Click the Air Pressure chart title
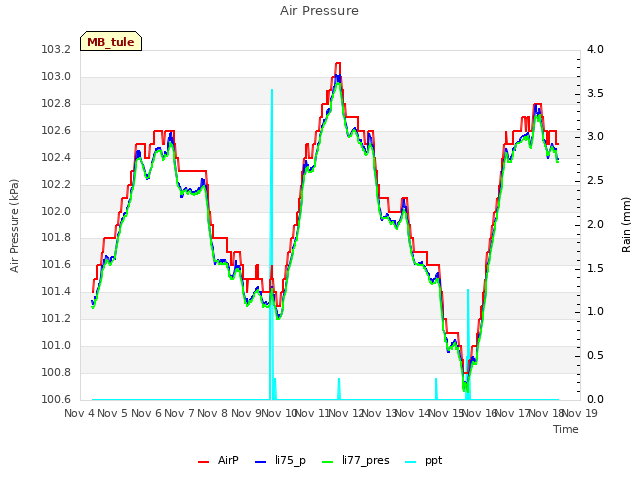640x480 pixels. pyautogui.click(x=319, y=11)
